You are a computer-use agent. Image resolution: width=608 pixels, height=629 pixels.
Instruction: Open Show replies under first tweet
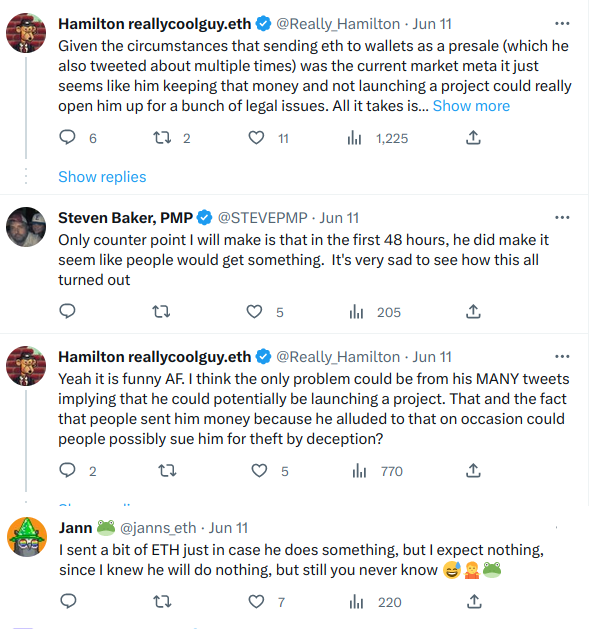[102, 177]
